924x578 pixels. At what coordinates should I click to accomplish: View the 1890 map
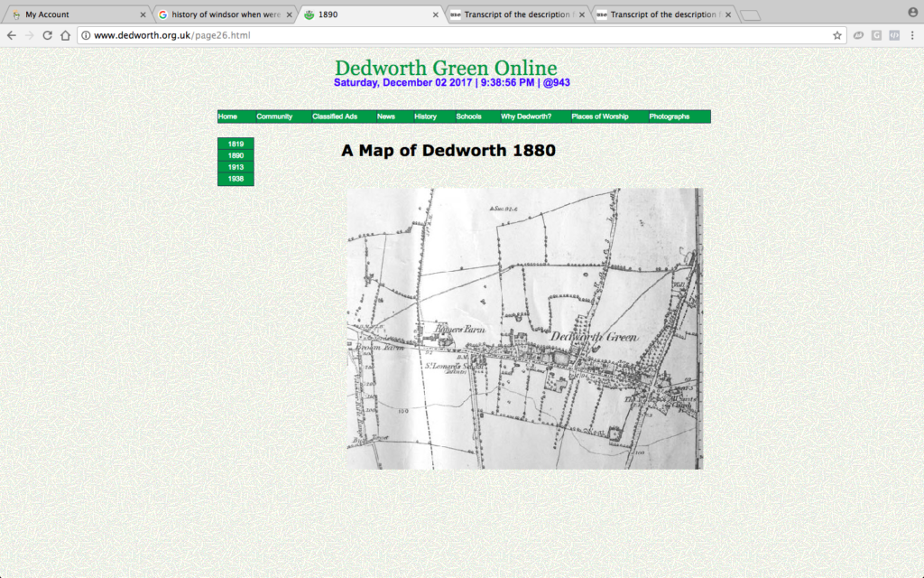[236, 155]
